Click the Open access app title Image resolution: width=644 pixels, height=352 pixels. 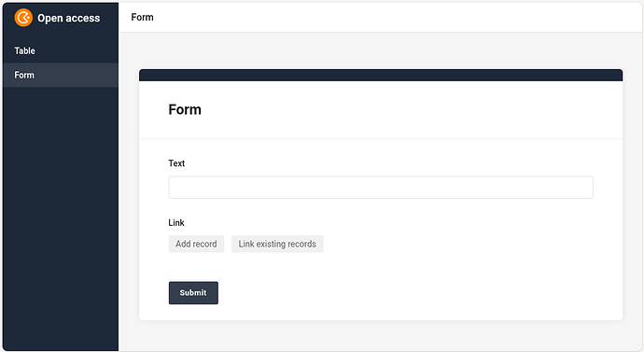point(68,18)
